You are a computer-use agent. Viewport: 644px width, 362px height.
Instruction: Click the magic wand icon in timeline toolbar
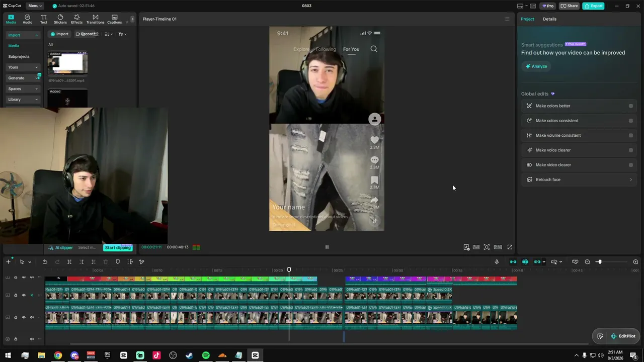pos(142,262)
